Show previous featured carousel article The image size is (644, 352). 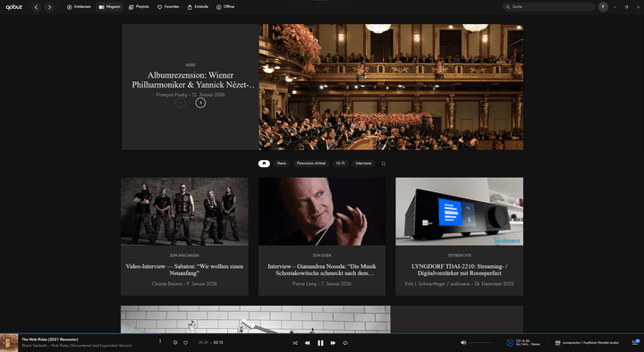pos(181,103)
